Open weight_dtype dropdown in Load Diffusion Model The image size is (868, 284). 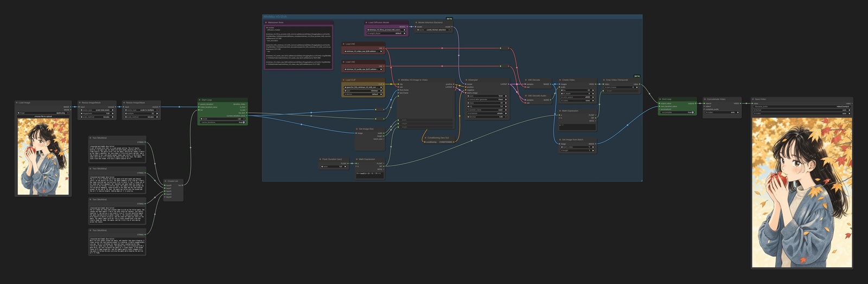[x=386, y=34]
